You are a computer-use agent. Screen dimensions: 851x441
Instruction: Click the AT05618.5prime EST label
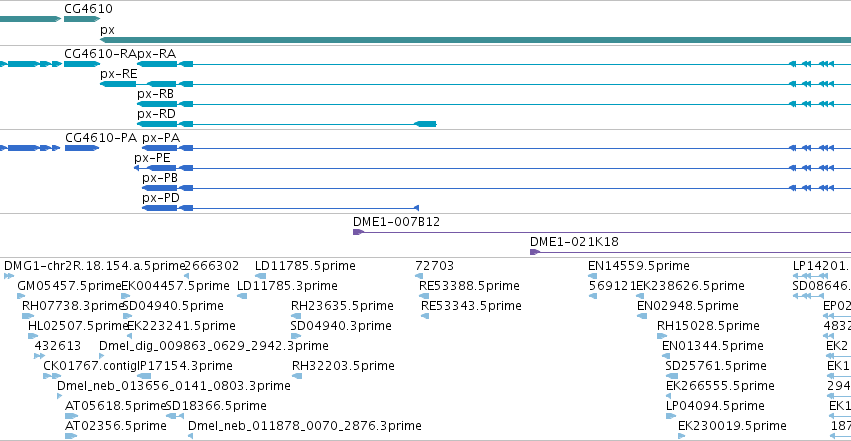tap(115, 406)
